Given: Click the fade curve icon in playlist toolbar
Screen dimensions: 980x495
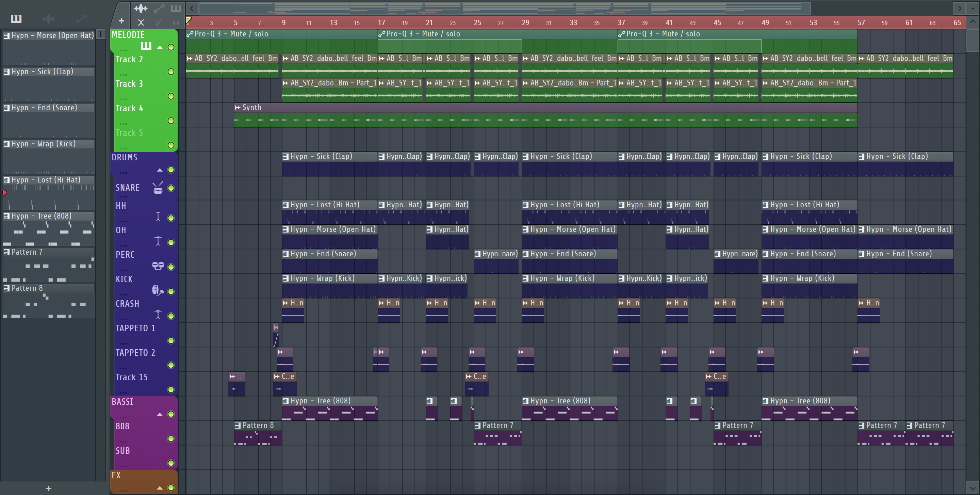Looking at the screenshot, I should (x=159, y=22).
